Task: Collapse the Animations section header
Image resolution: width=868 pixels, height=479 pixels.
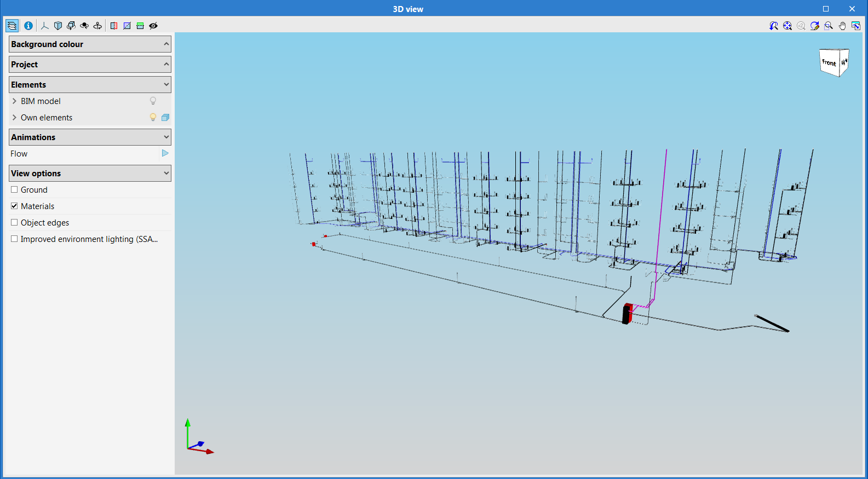Action: [166, 137]
